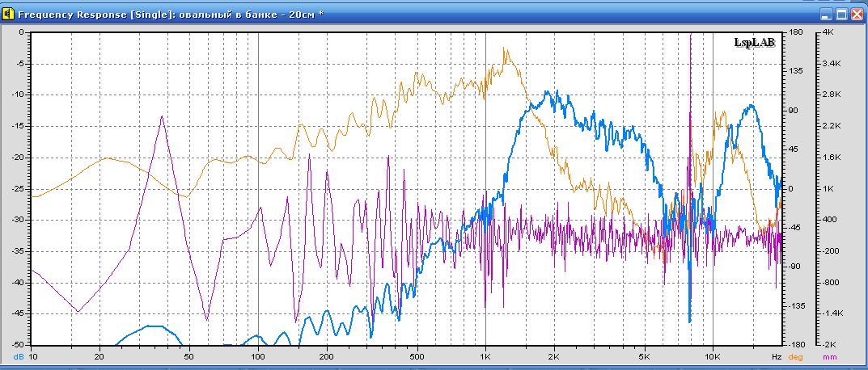Image resolution: width=868 pixels, height=370 pixels.
Task: Click the -40 dB axis value
Action: pos(19,283)
